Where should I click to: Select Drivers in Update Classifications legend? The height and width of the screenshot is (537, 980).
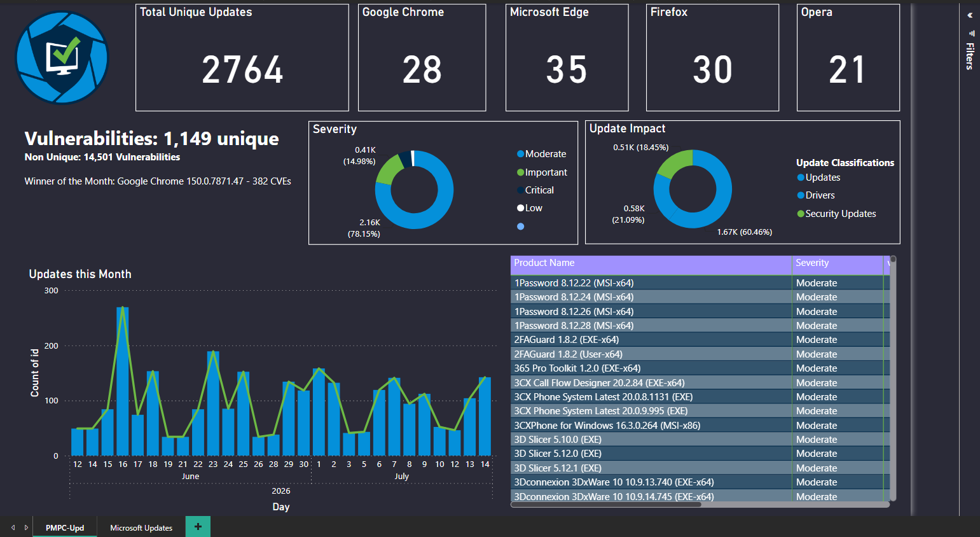coord(816,195)
